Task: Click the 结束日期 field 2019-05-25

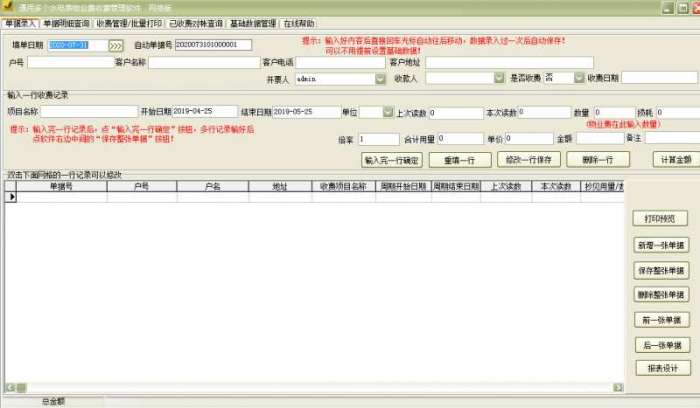Action: [x=307, y=112]
